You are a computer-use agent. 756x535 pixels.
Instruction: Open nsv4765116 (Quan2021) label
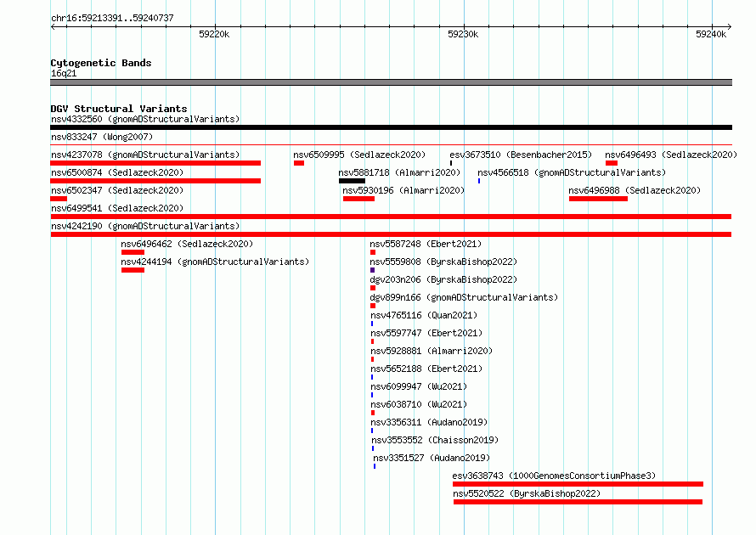pos(424,315)
